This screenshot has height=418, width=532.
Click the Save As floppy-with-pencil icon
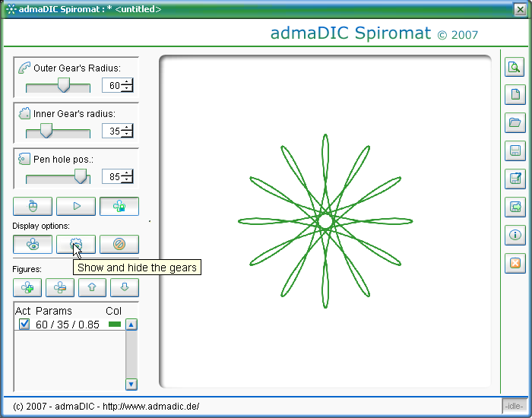pos(515,179)
